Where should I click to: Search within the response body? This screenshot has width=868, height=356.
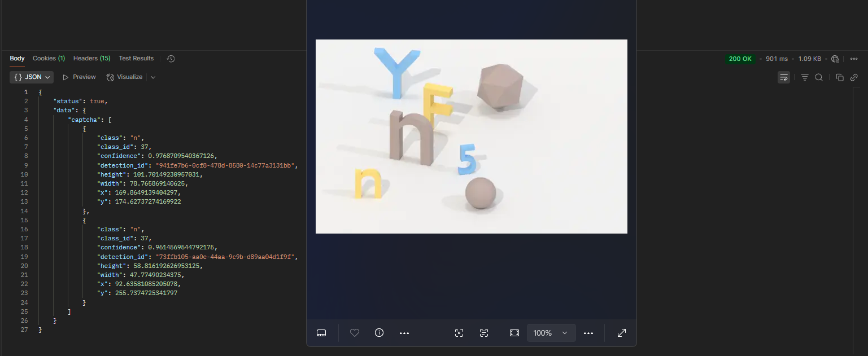[819, 77]
